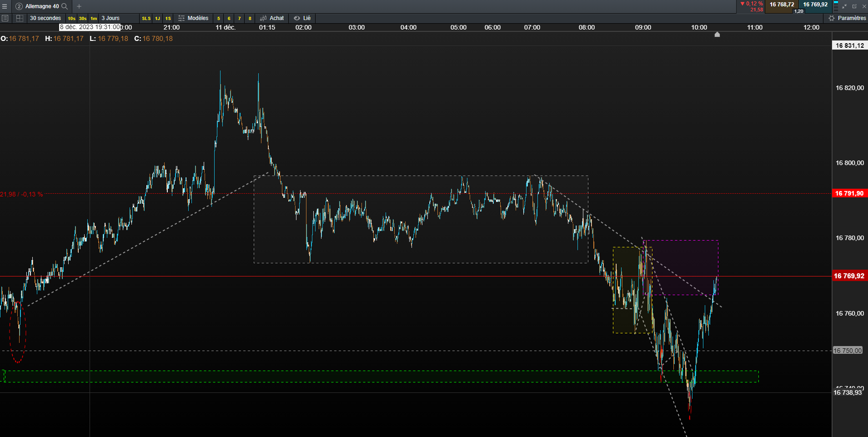Close the chart window
The width and height of the screenshot is (868, 437).
pyautogui.click(x=864, y=6)
